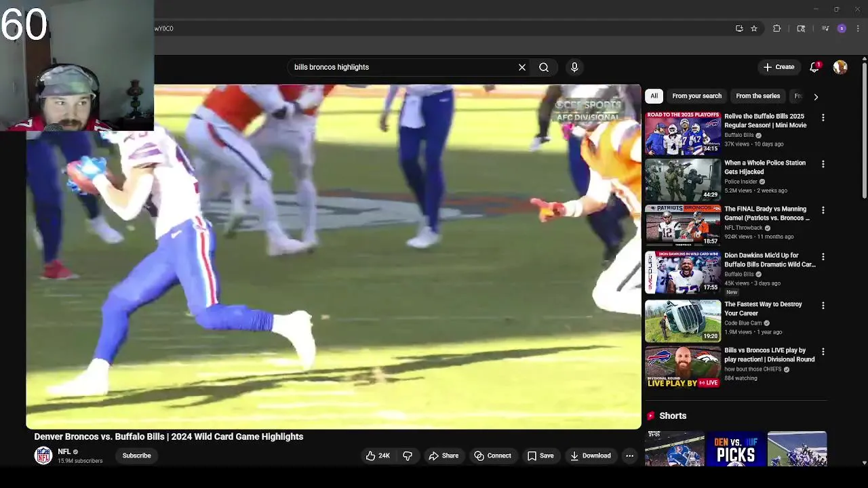Click the Connect button
This screenshot has height=488, width=868.
click(492, 455)
